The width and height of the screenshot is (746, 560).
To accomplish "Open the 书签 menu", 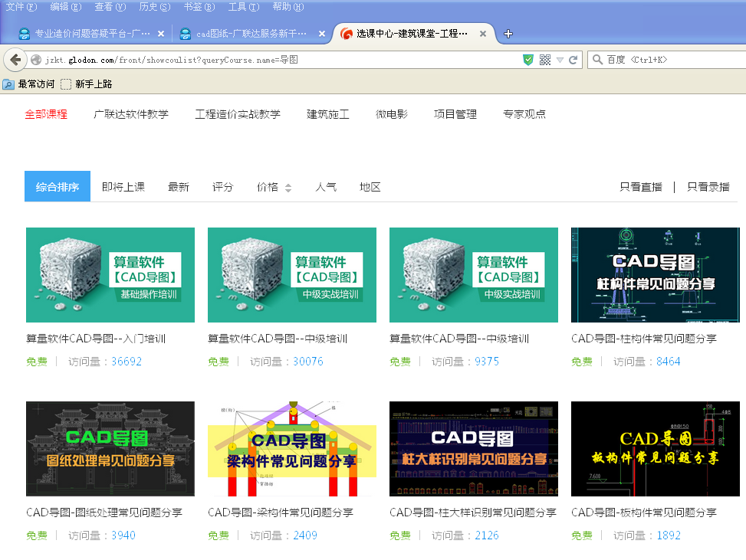I will tap(199, 7).
